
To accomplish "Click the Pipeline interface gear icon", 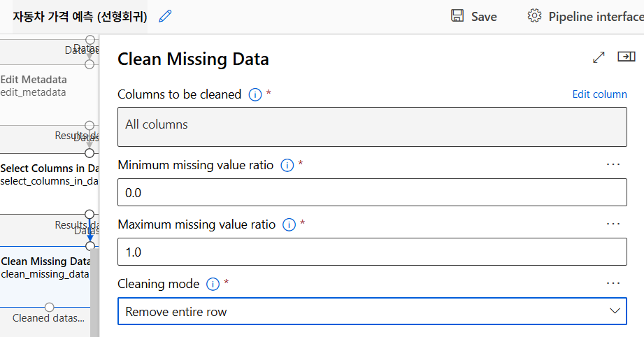I will click(535, 16).
